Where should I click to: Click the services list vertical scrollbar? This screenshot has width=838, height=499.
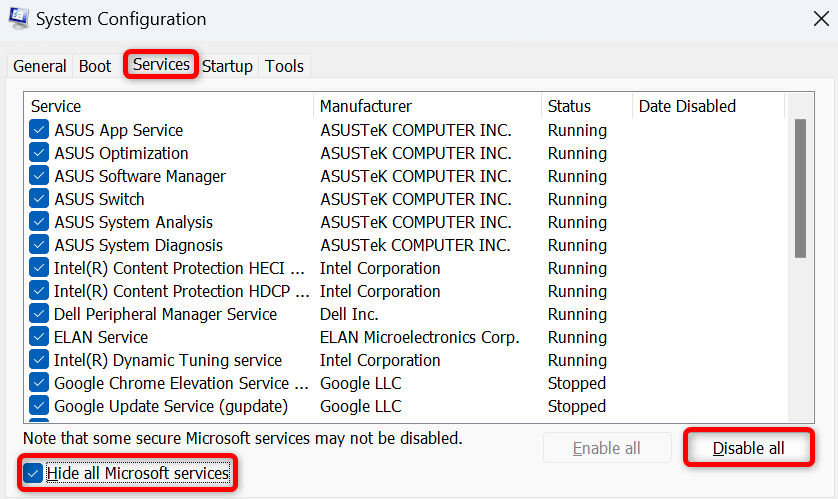(800, 188)
